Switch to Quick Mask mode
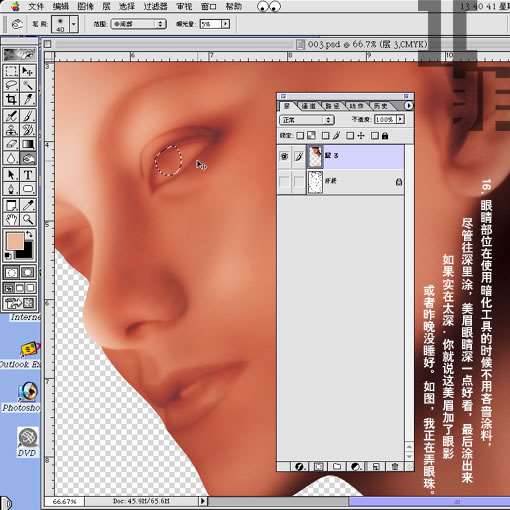 click(28, 273)
